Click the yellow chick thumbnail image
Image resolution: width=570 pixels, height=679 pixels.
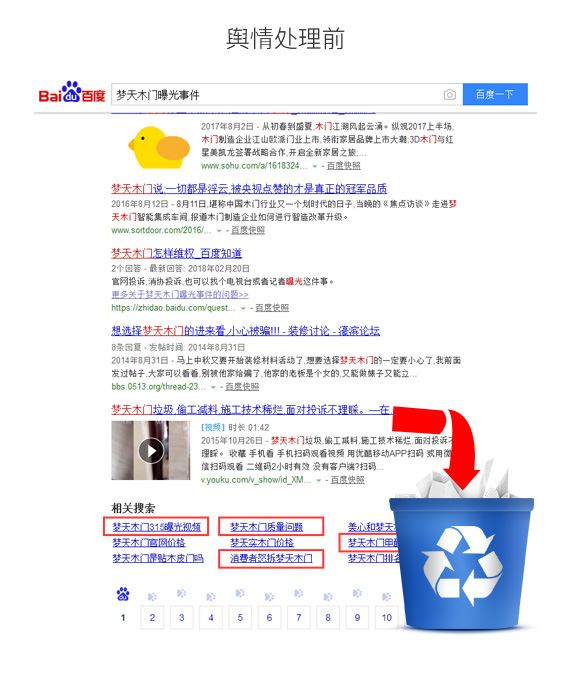[x=159, y=147]
